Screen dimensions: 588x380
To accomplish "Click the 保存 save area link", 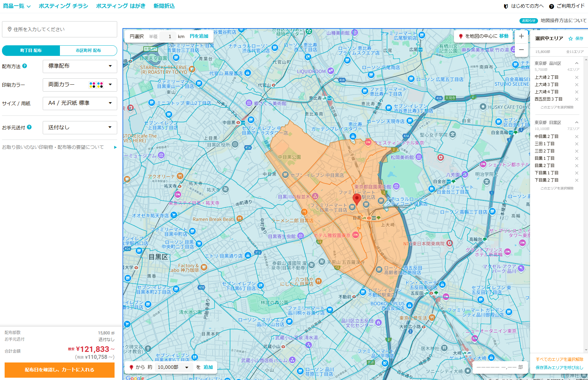I will pyautogui.click(x=579, y=39).
